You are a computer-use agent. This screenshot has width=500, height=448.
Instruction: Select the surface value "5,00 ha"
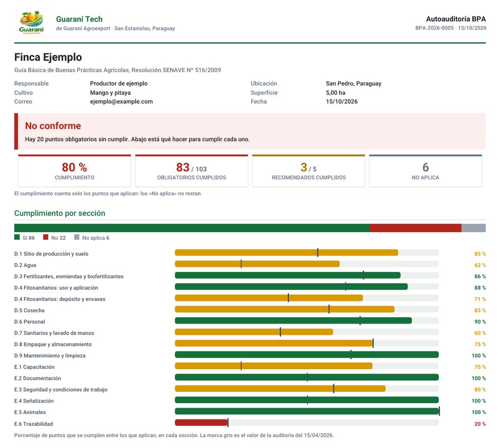[336, 93]
